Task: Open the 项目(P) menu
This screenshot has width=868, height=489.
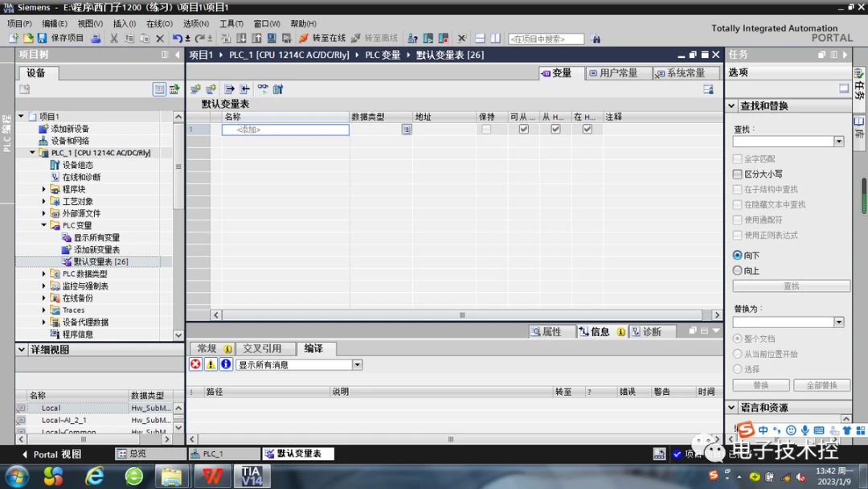Action: 18,23
